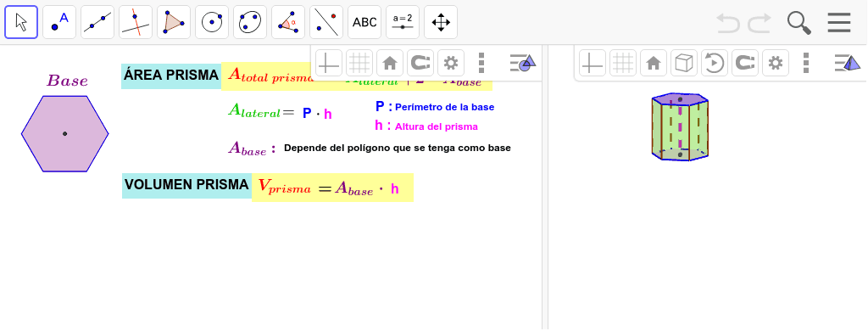Select the Angle tool

pos(288,22)
